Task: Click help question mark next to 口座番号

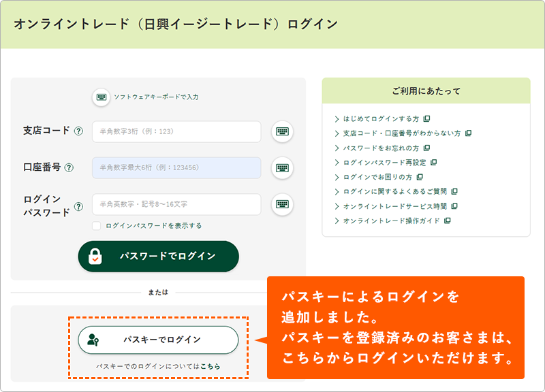Action: pos(69,167)
